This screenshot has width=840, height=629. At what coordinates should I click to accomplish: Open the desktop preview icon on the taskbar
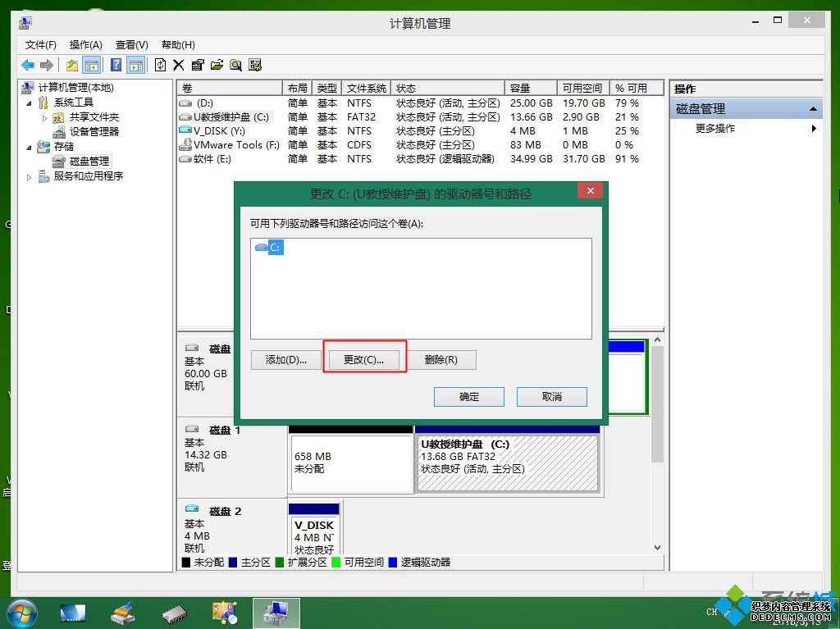pyautogui.click(x=73, y=613)
